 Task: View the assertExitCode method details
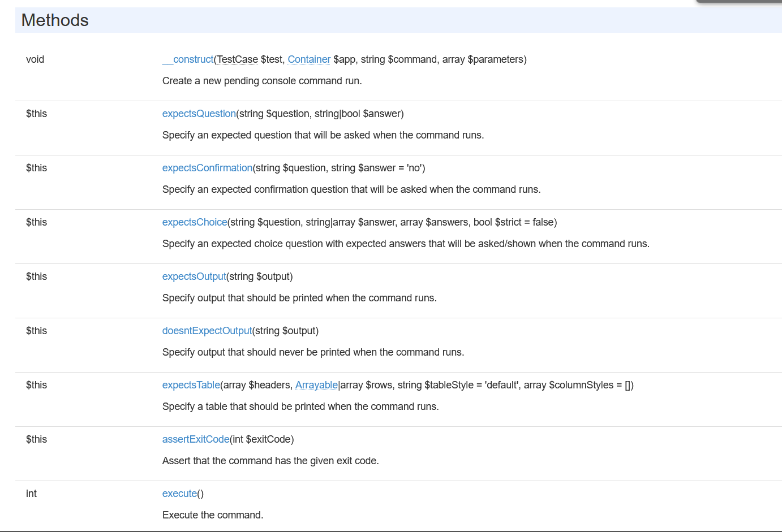click(196, 439)
